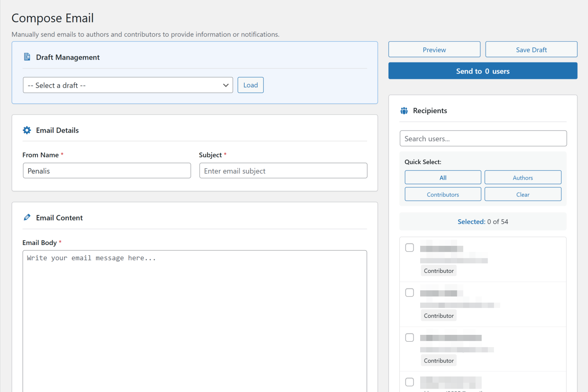588x392 pixels.
Task: Click the third recipient's Contributor badge
Action: pyautogui.click(x=439, y=361)
